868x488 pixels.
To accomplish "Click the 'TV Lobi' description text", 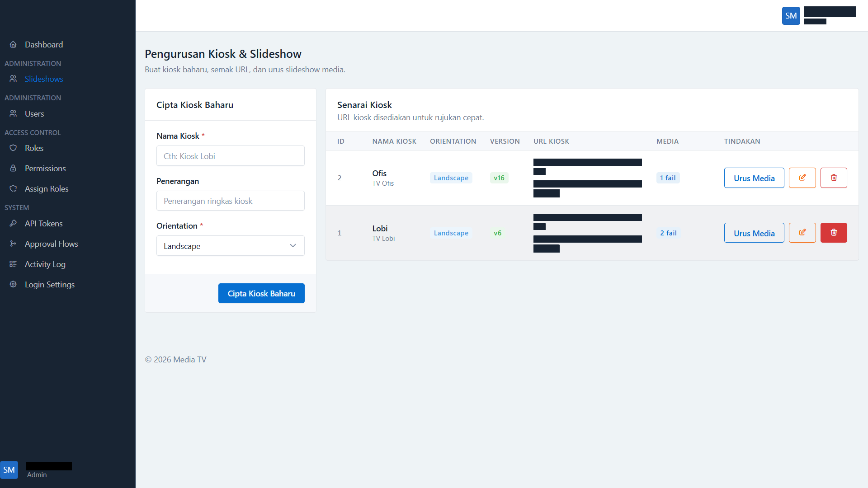I will (383, 239).
